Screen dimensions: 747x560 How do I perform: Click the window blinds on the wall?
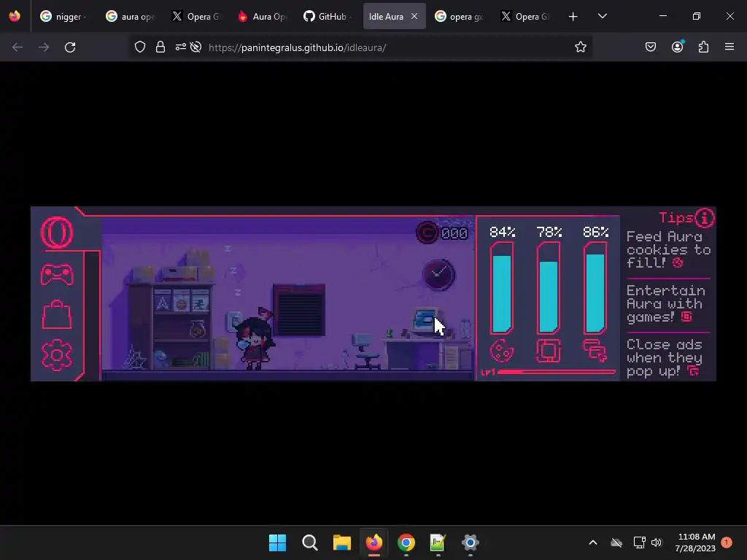[299, 310]
